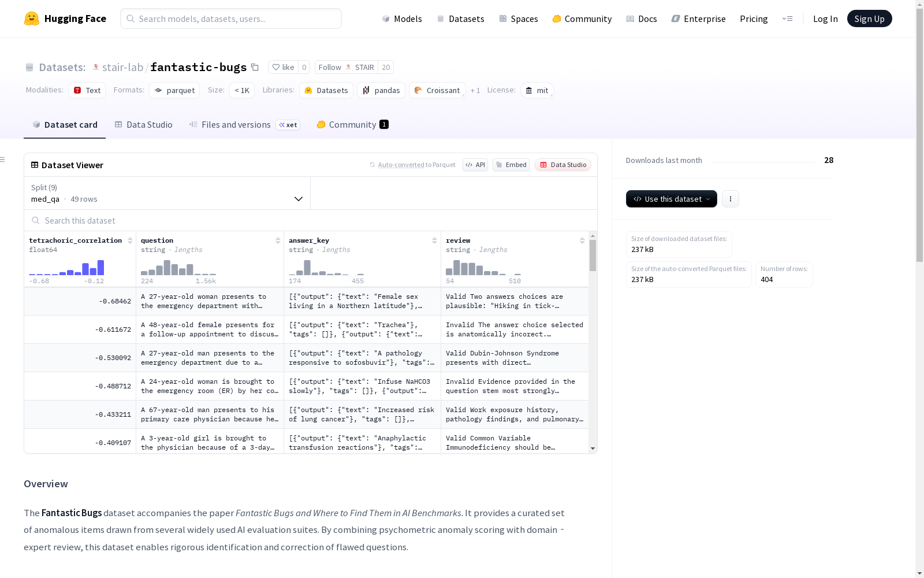The image size is (924, 578).
Task: Sort the review column
Action: point(582,240)
